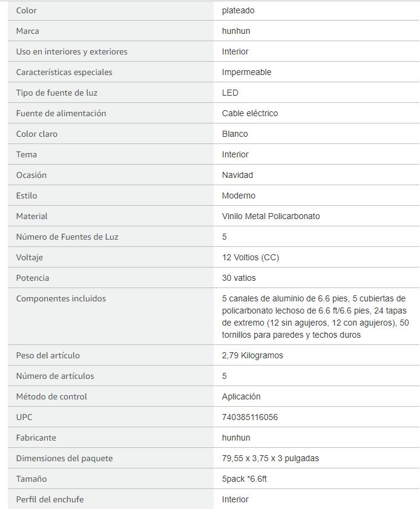Click the 'Voltaje' row label
420x509 pixels.
(x=30, y=257)
